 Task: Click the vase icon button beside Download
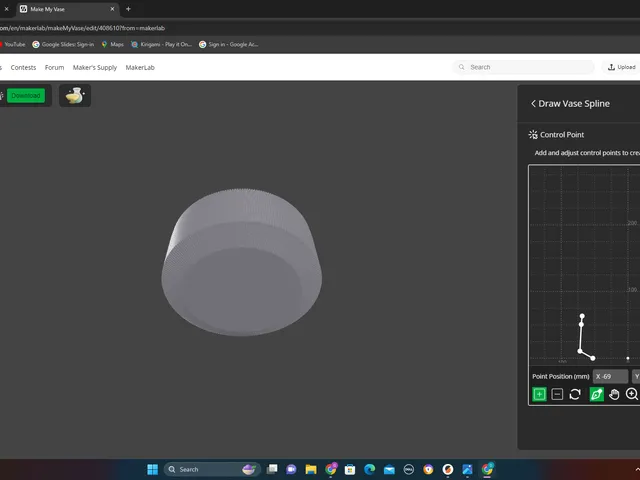click(75, 96)
